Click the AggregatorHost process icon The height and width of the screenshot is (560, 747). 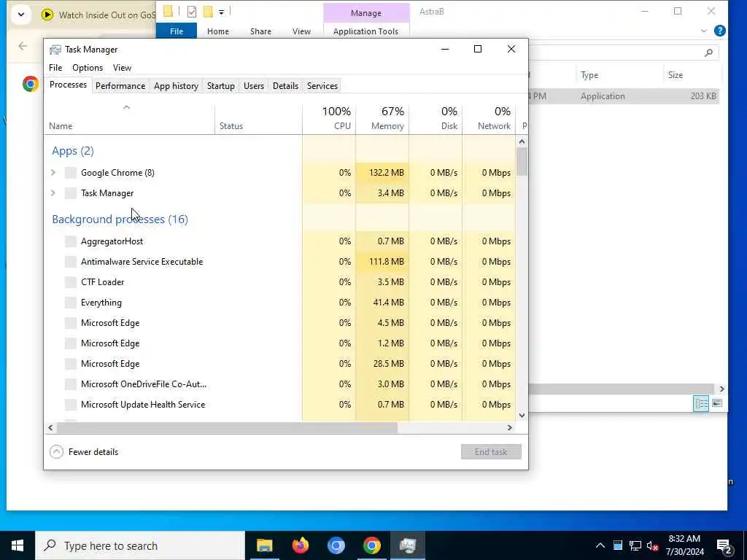[x=71, y=241]
